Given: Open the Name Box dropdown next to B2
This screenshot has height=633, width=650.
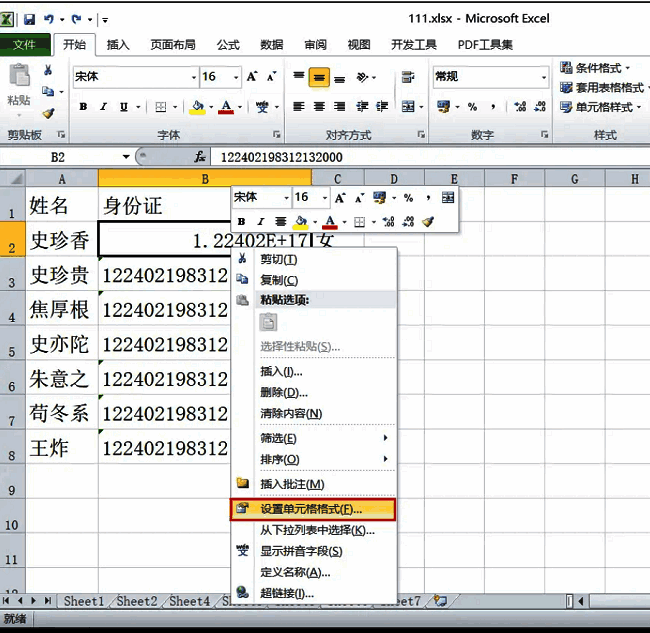Looking at the screenshot, I should (x=126, y=157).
